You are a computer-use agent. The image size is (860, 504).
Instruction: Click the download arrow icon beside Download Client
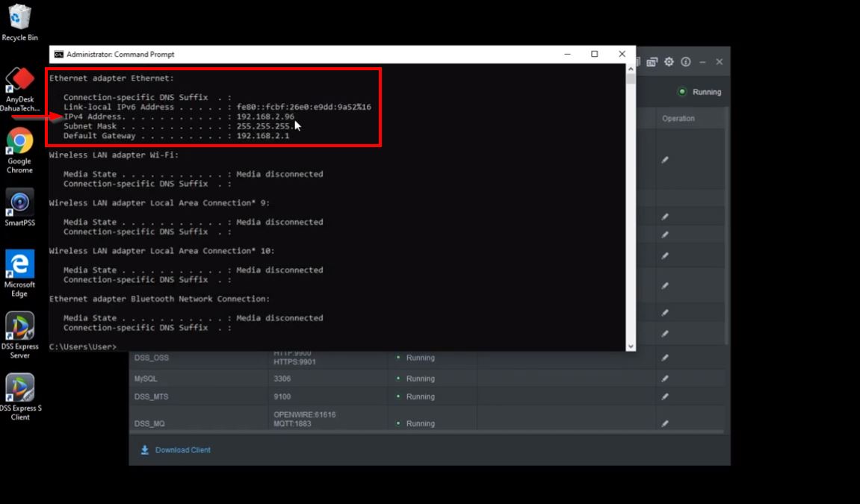coord(145,449)
